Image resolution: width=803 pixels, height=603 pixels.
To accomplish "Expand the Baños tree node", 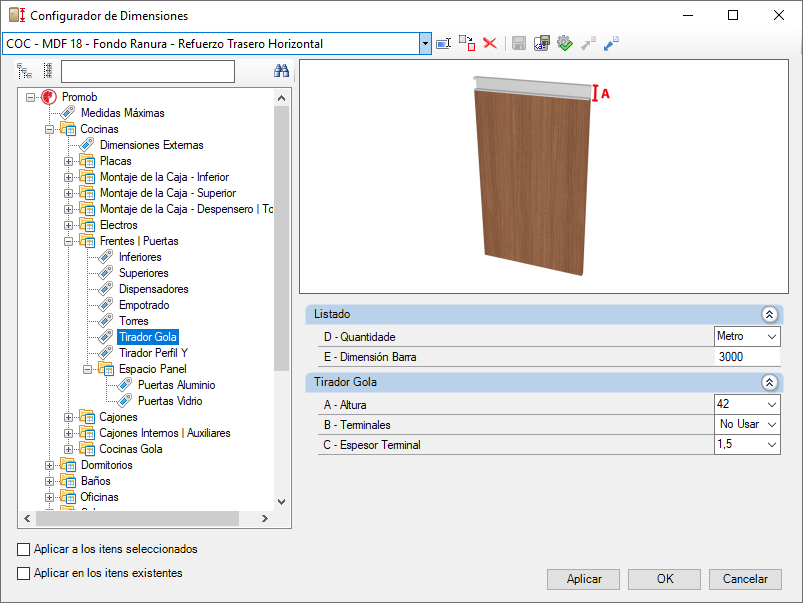I will tap(49, 481).
